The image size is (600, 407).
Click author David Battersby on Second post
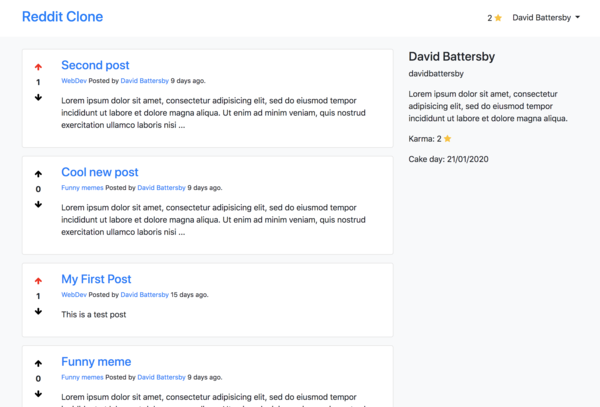(145, 80)
